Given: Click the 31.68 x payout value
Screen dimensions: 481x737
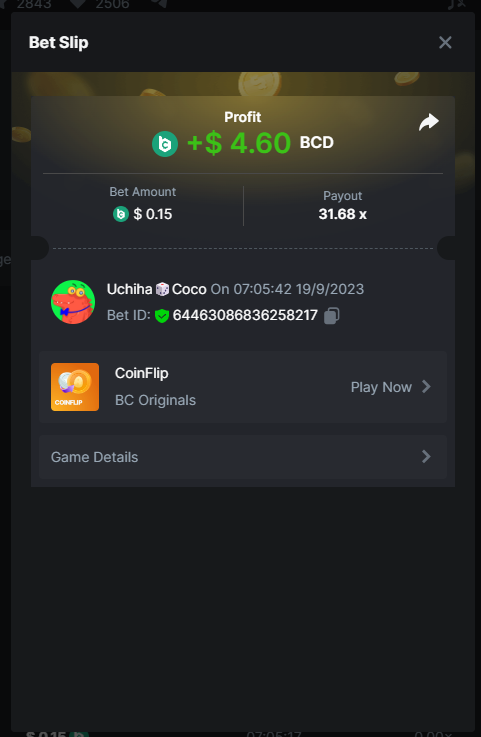Looking at the screenshot, I should pyautogui.click(x=342, y=214).
